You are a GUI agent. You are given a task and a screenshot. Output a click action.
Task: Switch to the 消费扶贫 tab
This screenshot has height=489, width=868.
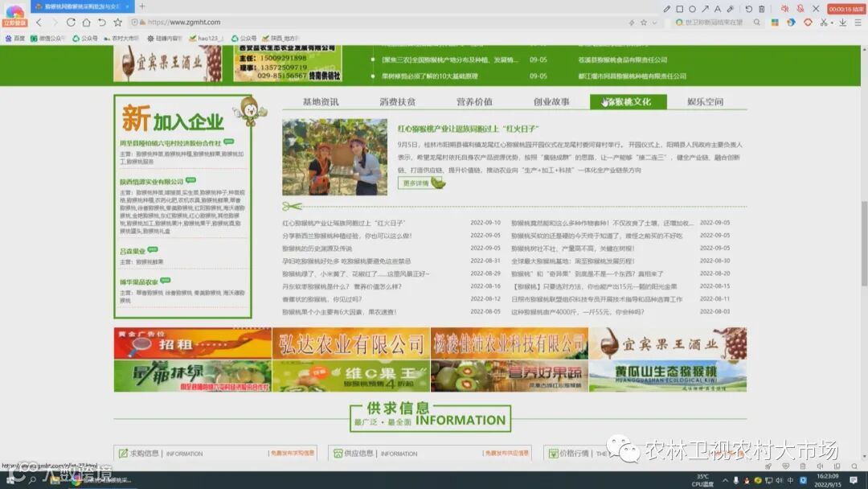pos(398,102)
